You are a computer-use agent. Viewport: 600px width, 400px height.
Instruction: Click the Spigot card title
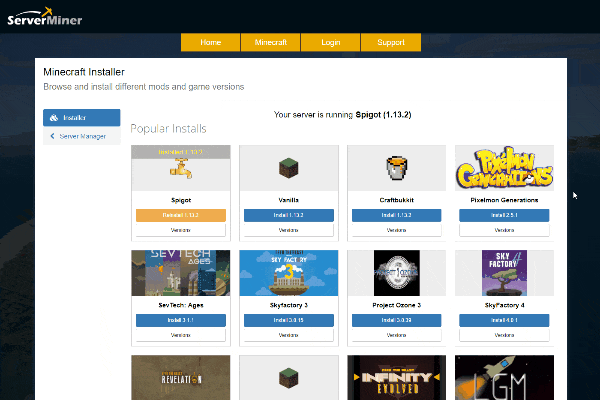click(x=181, y=200)
